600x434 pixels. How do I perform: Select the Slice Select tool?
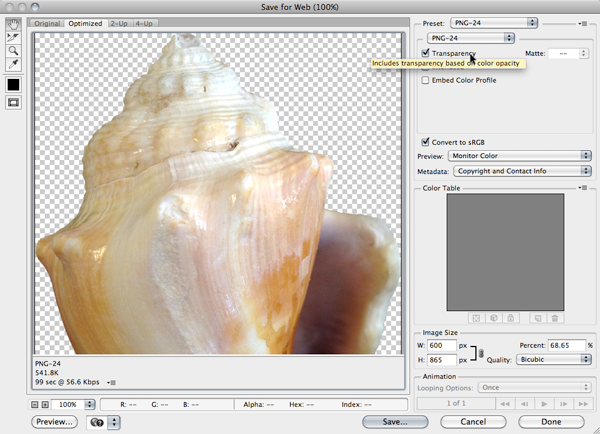coord(13,35)
